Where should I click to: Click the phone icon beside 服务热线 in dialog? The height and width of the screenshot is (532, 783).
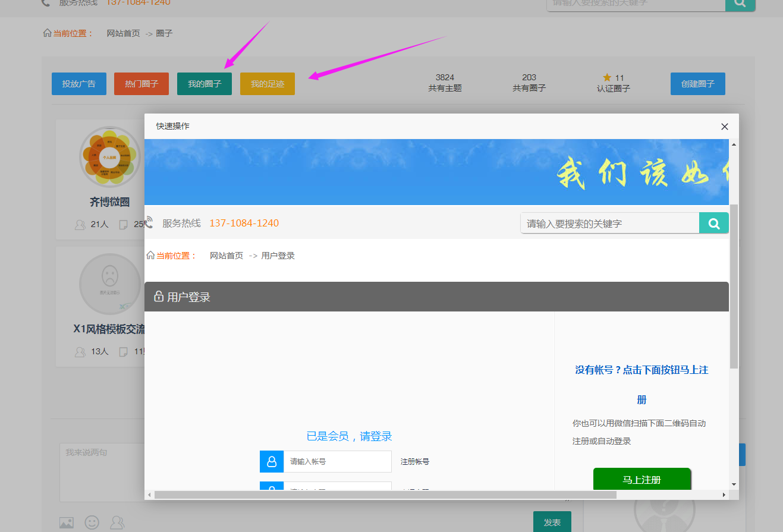click(149, 223)
